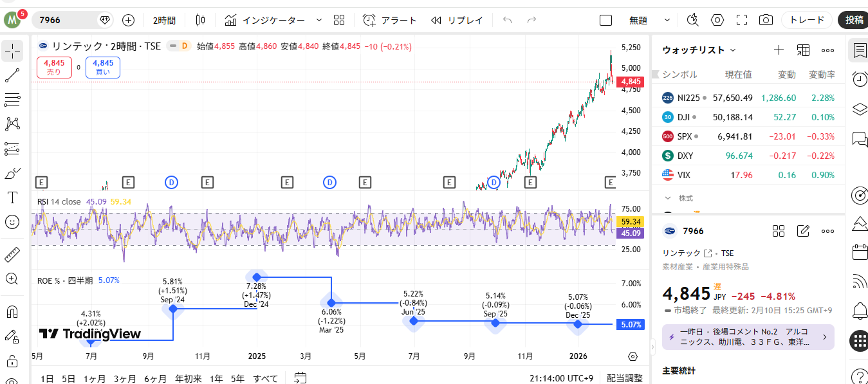The image size is (868, 384).
Task: Expand the ウォッチリスト dropdown
Action: pyautogui.click(x=733, y=50)
